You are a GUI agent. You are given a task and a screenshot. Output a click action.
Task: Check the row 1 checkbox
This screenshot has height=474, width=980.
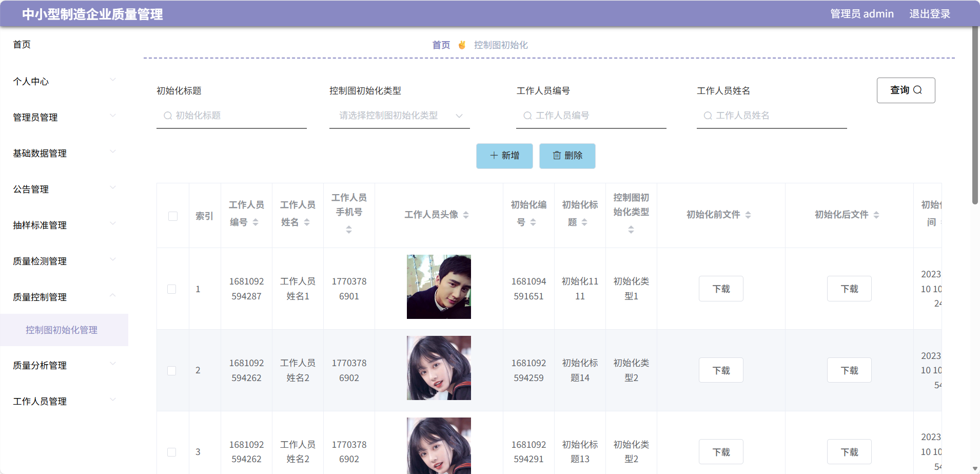pyautogui.click(x=172, y=289)
